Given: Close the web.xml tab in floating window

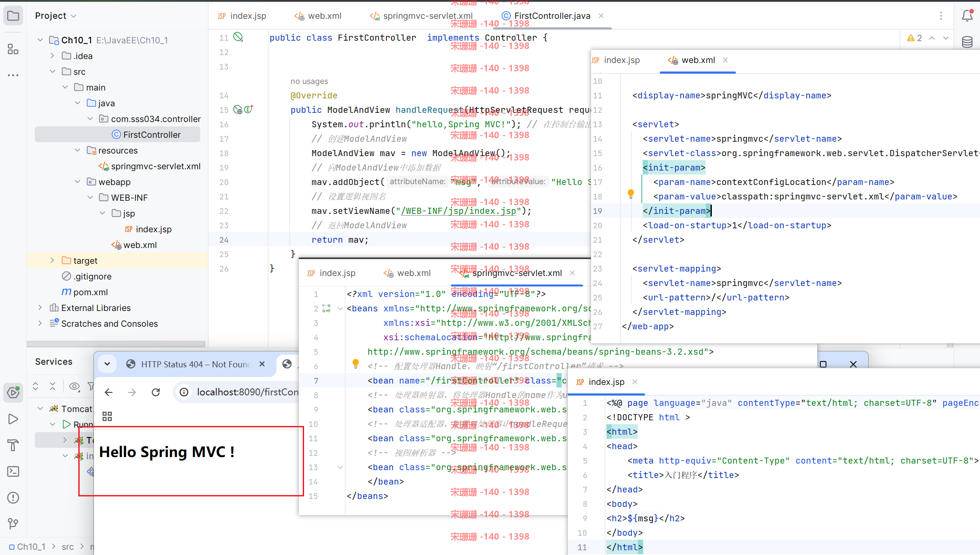Looking at the screenshot, I should (725, 60).
